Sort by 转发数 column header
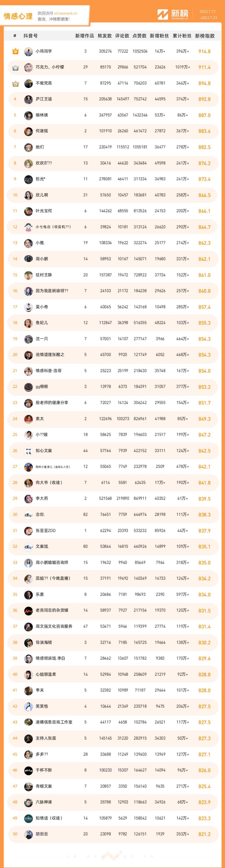 coord(105,36)
